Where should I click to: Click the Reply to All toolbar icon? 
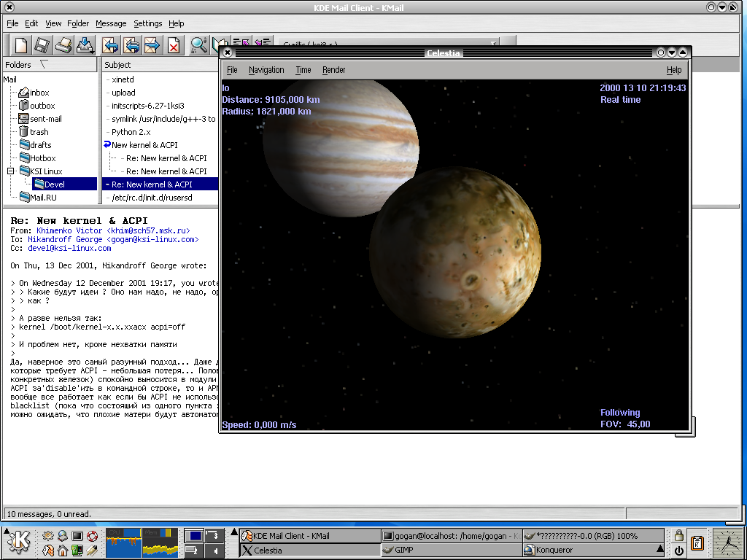(131, 45)
